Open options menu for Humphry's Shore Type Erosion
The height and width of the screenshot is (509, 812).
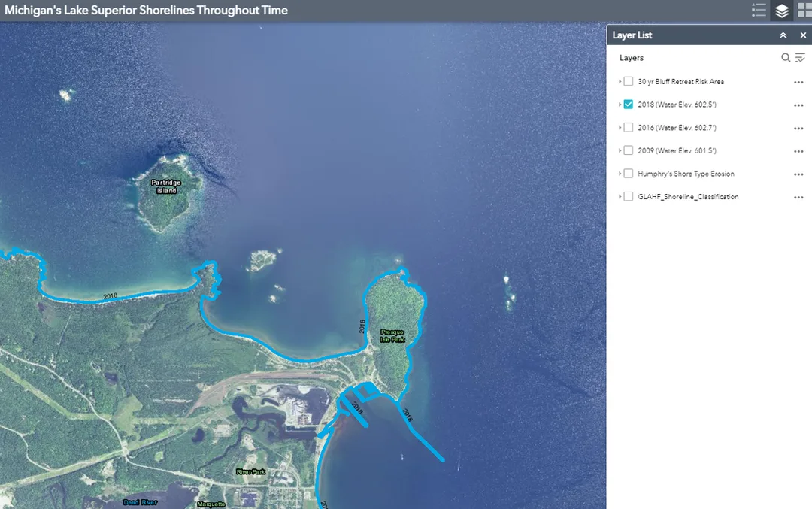click(x=798, y=174)
